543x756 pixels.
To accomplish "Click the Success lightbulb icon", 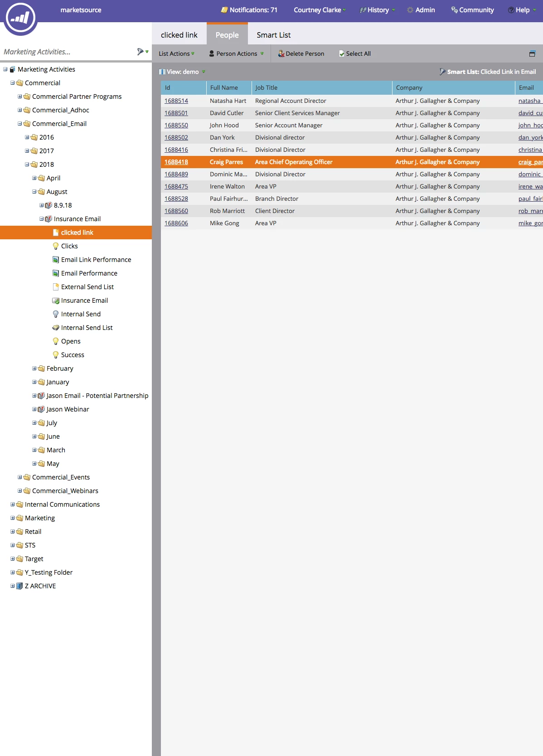I will click(x=56, y=355).
